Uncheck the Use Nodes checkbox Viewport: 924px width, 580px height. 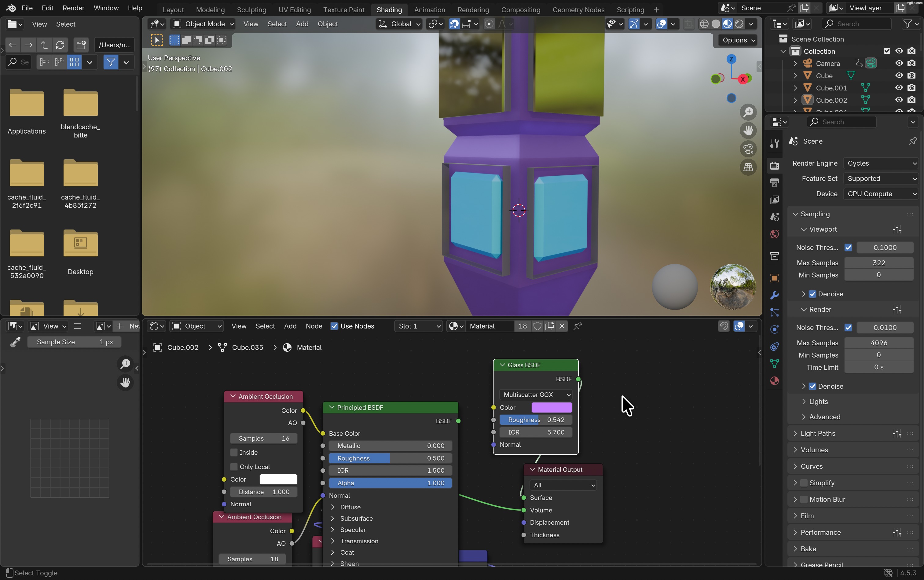coord(334,326)
